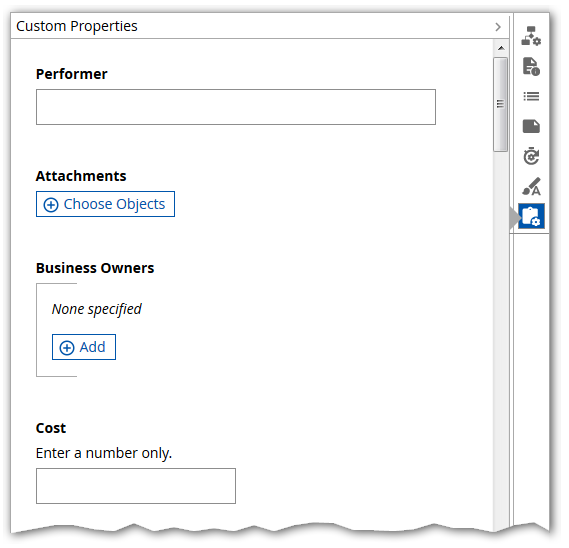The image size is (569, 548).
Task: Click Choose Objects under Attachments
Action: click(105, 204)
